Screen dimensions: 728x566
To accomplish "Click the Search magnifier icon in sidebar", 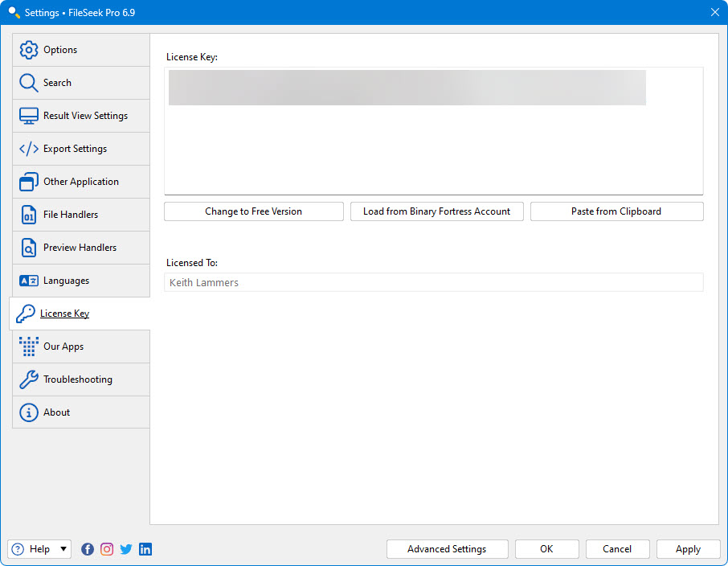I will [x=28, y=83].
